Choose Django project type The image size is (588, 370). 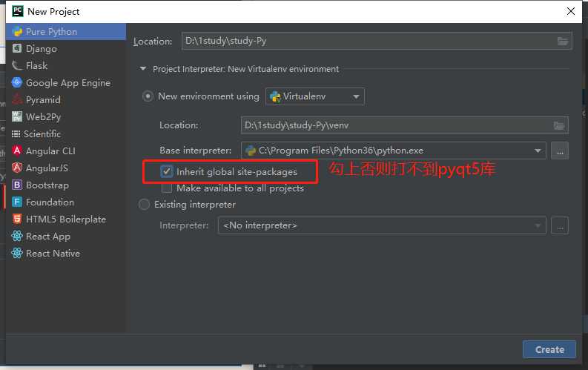coord(66,49)
